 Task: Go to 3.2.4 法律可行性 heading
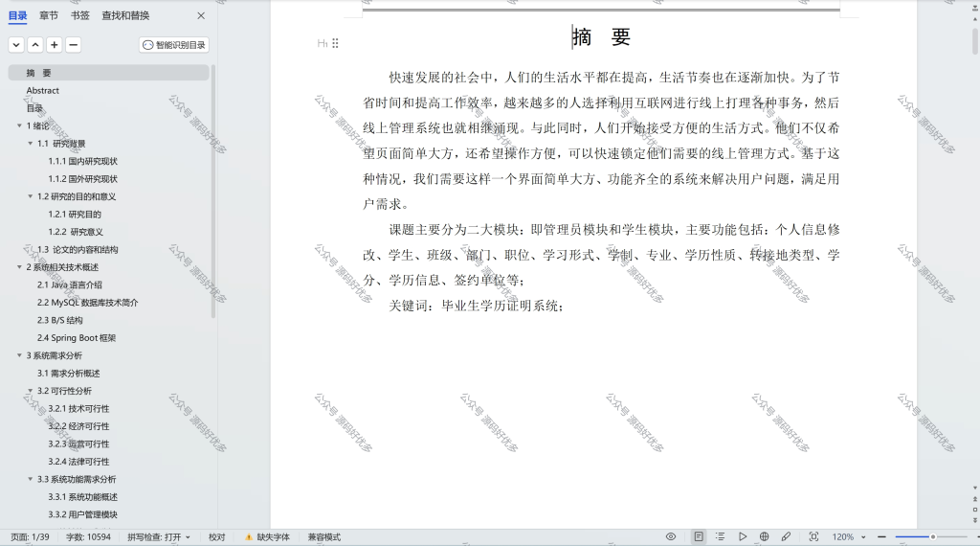pos(78,462)
